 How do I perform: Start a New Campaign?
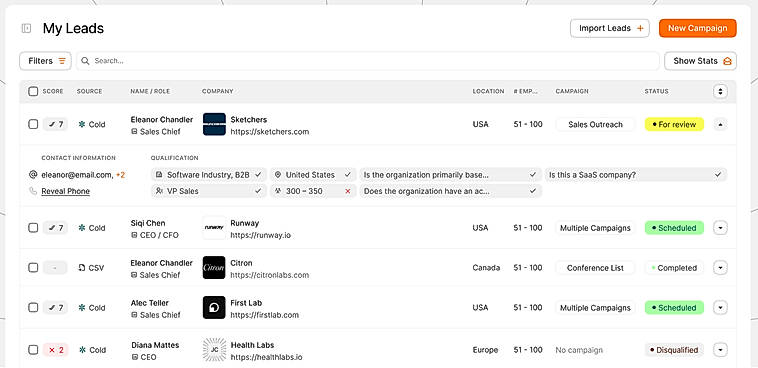[x=698, y=28]
